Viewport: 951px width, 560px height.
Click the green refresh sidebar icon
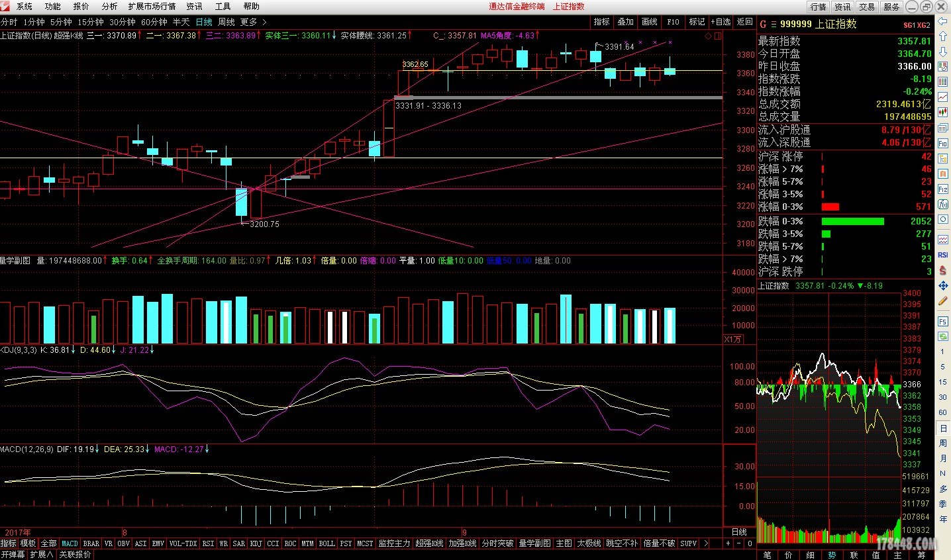[x=943, y=336]
